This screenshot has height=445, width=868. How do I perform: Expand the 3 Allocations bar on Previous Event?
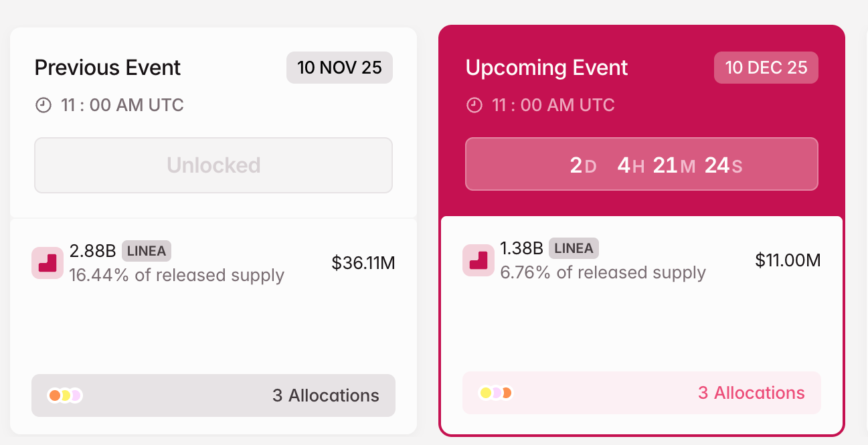213,395
